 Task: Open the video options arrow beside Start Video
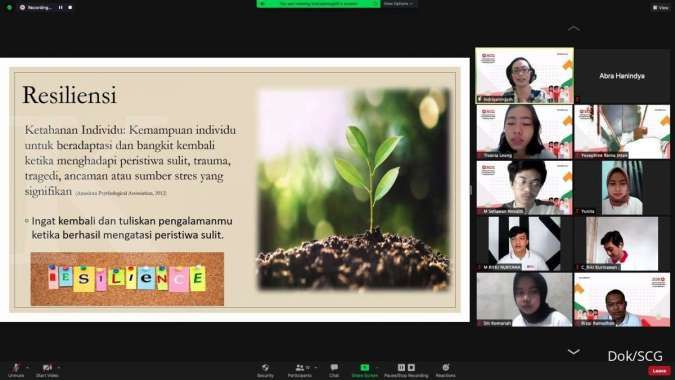[x=59, y=368]
